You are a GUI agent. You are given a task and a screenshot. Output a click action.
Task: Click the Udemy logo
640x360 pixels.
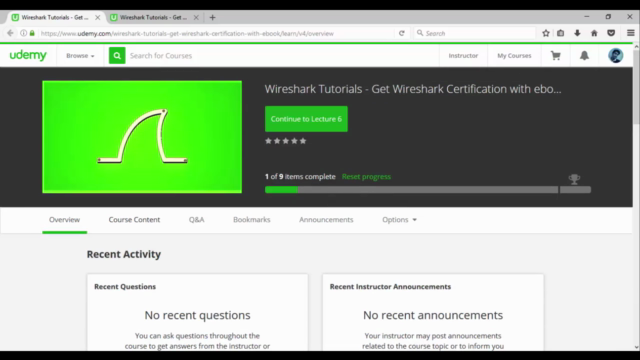click(28, 55)
